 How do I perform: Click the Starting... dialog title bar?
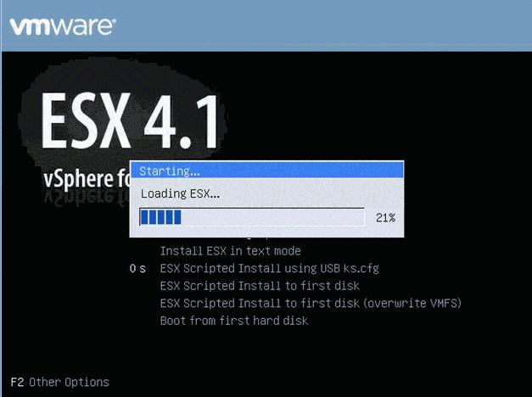click(266, 171)
